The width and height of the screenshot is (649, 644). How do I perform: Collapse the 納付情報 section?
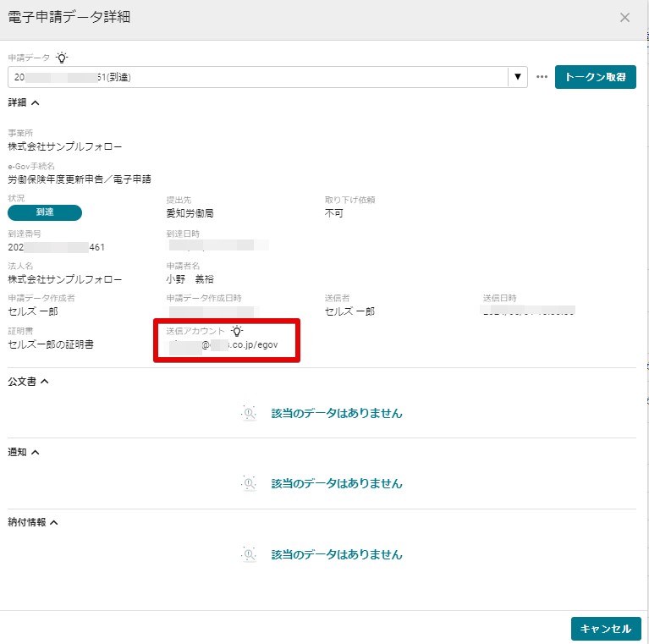[53, 522]
